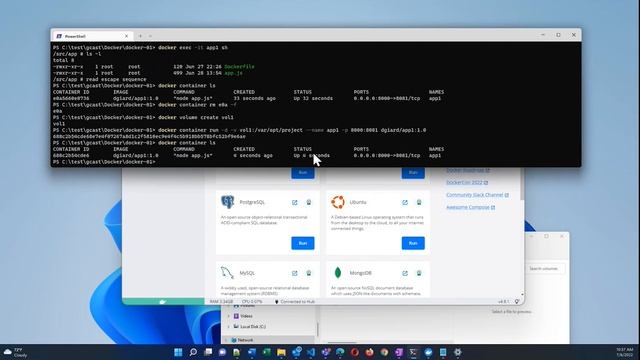The height and width of the screenshot is (360, 640).
Task: Open feedback icon beside Docker Desktop version
Action: (517, 302)
